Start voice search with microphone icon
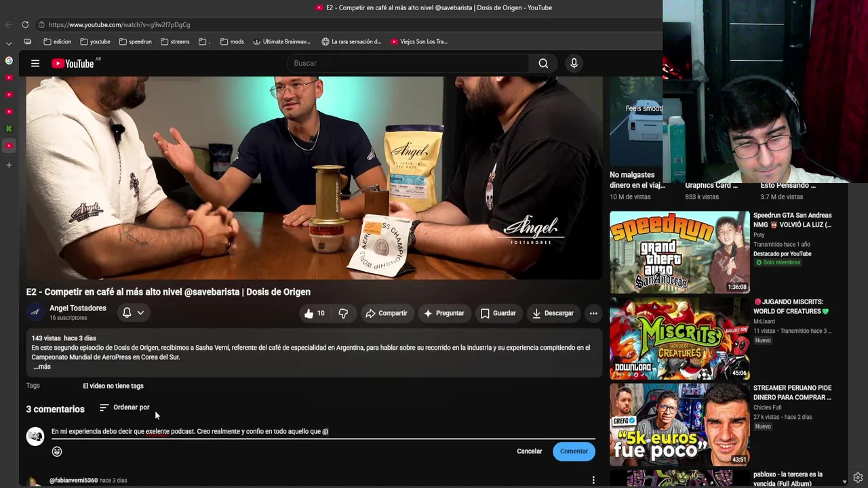Screen dimensions: 868x488 coord(574,63)
